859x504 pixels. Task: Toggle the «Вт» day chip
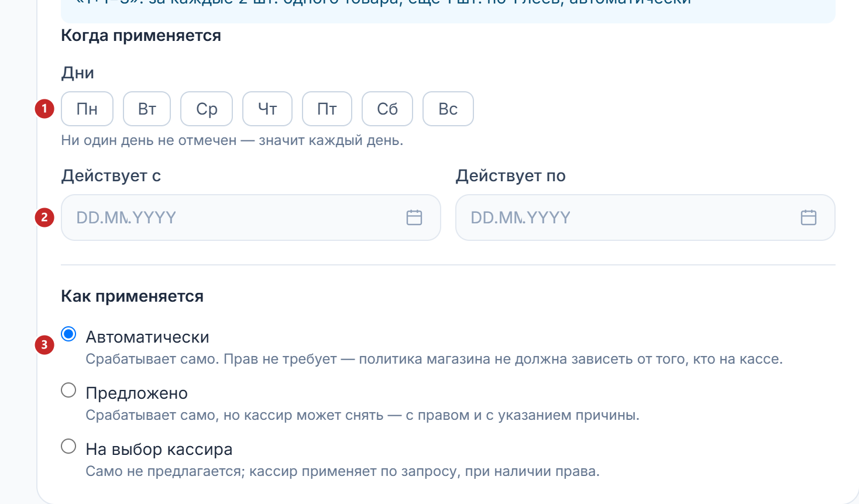[147, 109]
